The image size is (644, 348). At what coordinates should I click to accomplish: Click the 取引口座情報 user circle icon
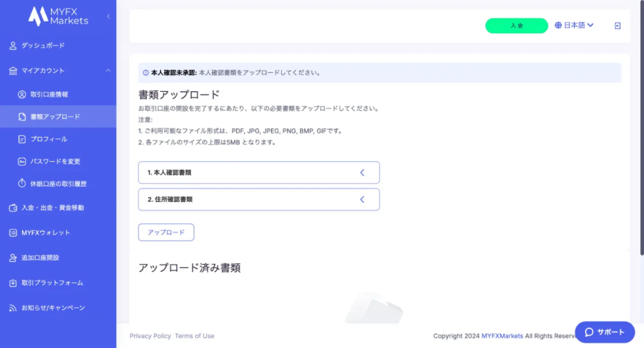point(22,94)
